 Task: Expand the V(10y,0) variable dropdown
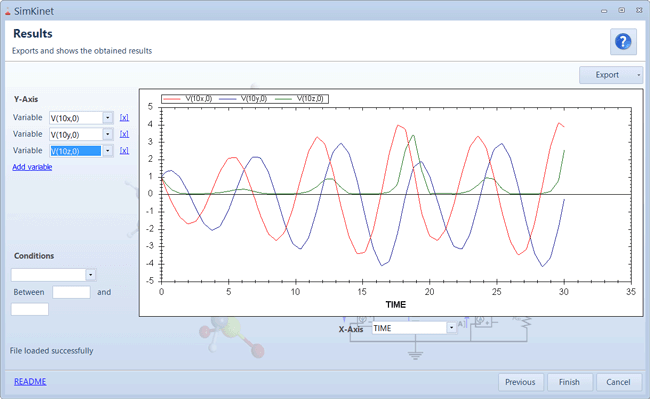[x=108, y=135]
